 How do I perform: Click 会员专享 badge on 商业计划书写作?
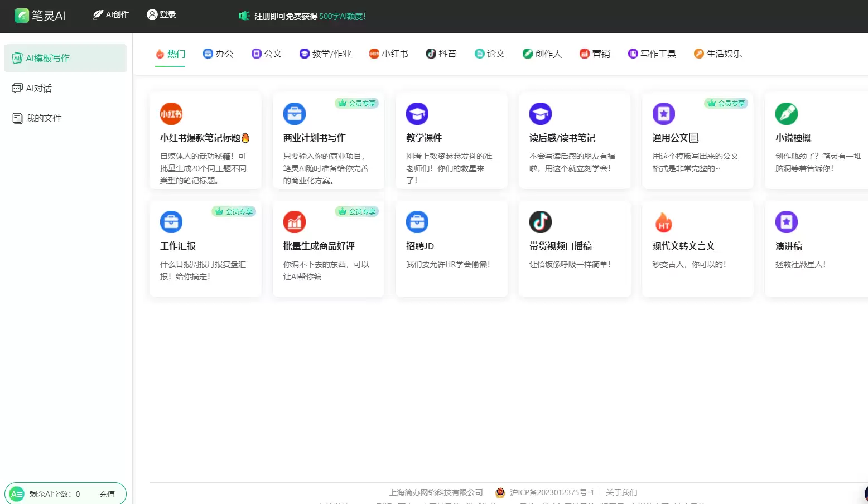click(357, 103)
